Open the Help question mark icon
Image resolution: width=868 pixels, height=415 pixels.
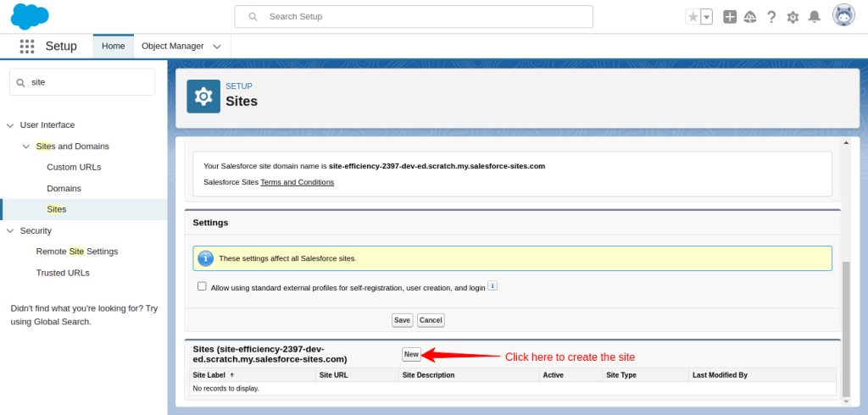point(771,17)
